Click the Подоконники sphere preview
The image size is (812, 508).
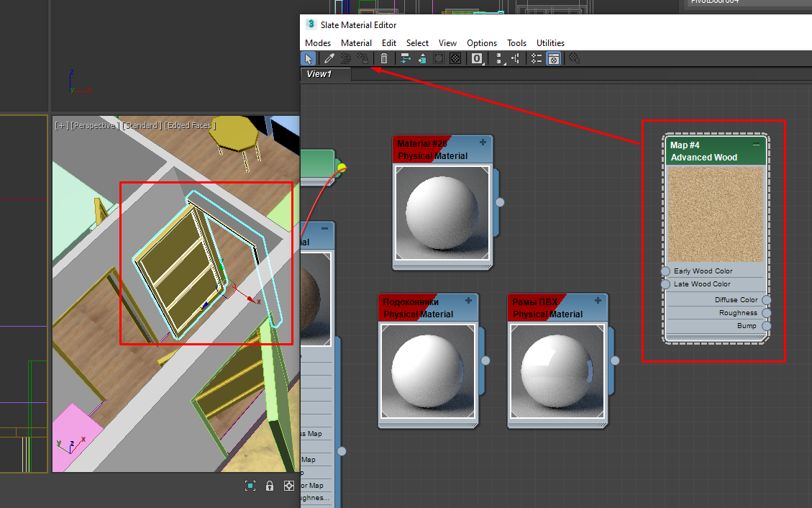pyautogui.click(x=428, y=371)
